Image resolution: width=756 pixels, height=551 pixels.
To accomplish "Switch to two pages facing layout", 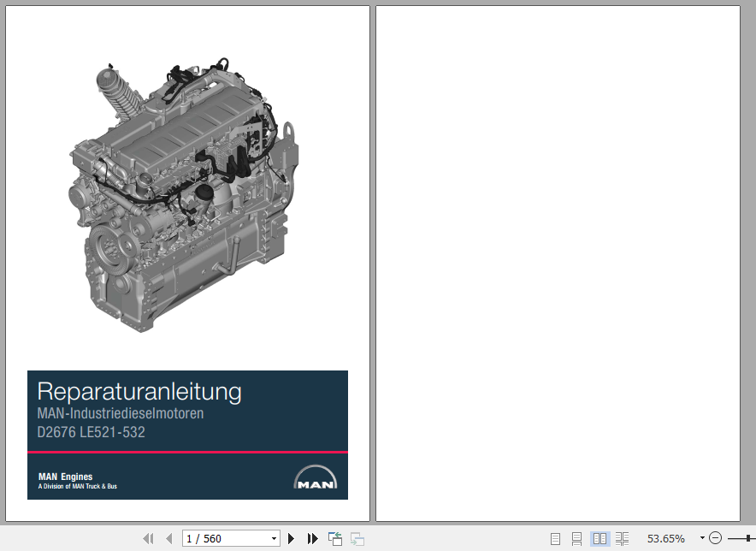I will pyautogui.click(x=599, y=538).
